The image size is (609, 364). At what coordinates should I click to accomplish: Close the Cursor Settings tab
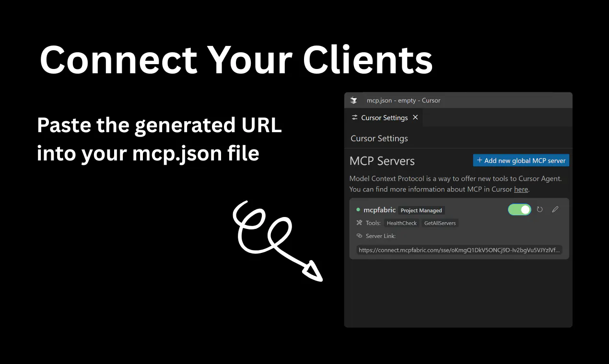(x=415, y=117)
